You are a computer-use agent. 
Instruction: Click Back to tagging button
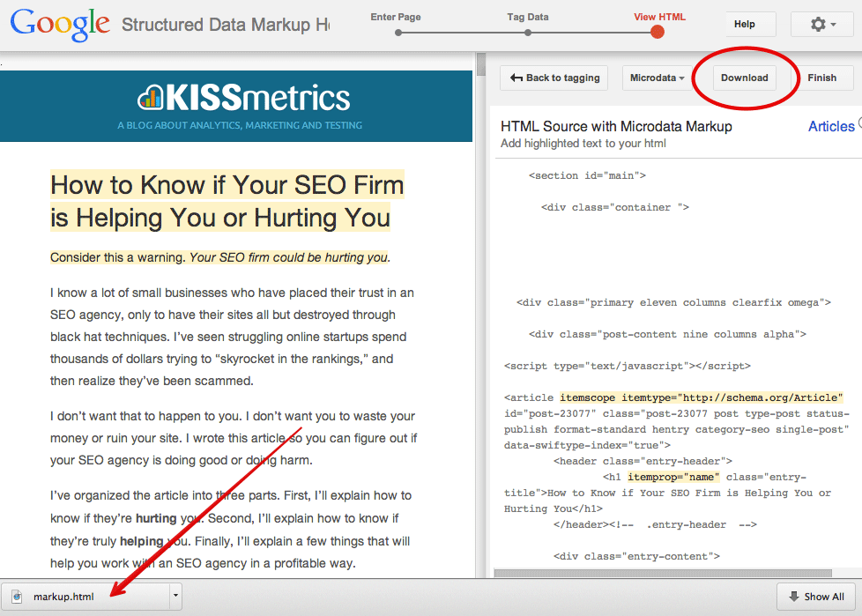pos(554,78)
